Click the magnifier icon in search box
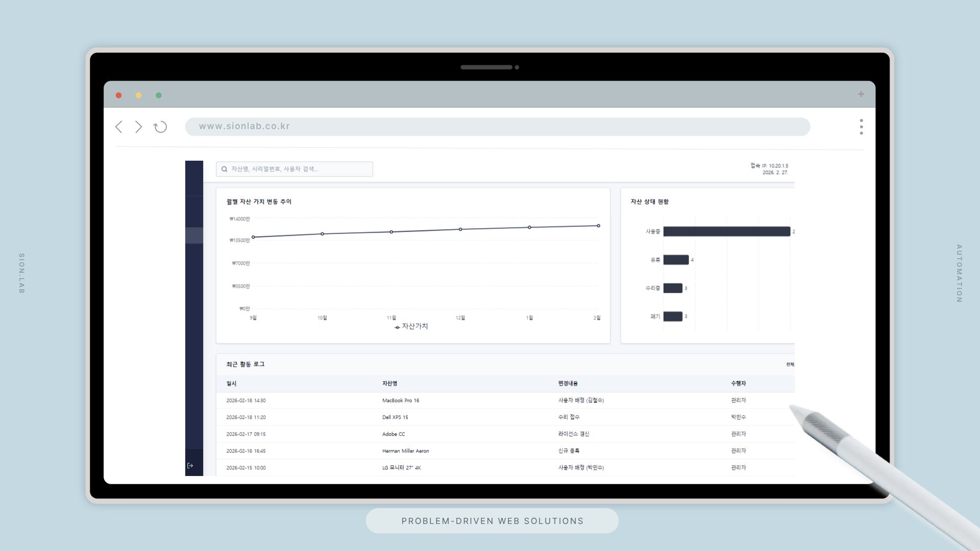This screenshot has width=980, height=551. click(224, 169)
